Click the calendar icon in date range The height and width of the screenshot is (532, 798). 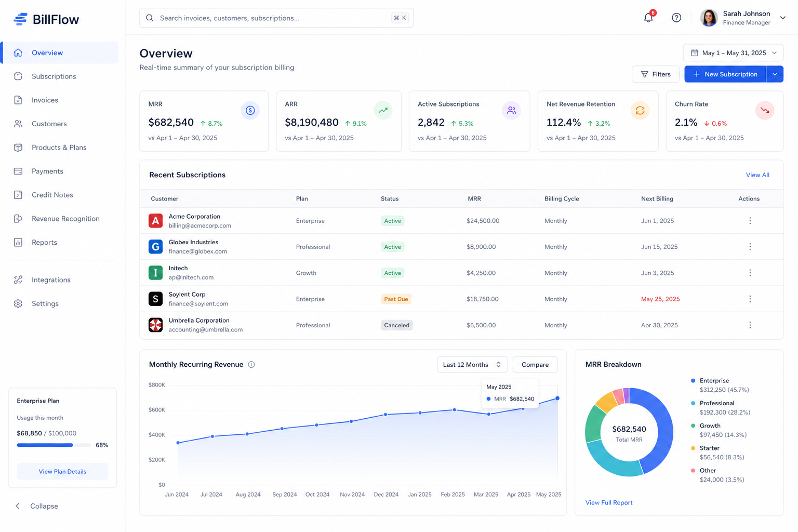click(695, 53)
